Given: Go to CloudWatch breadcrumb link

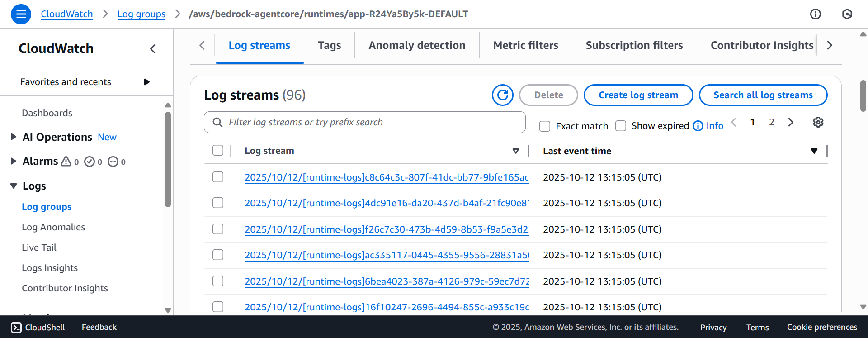Looking at the screenshot, I should (x=67, y=14).
